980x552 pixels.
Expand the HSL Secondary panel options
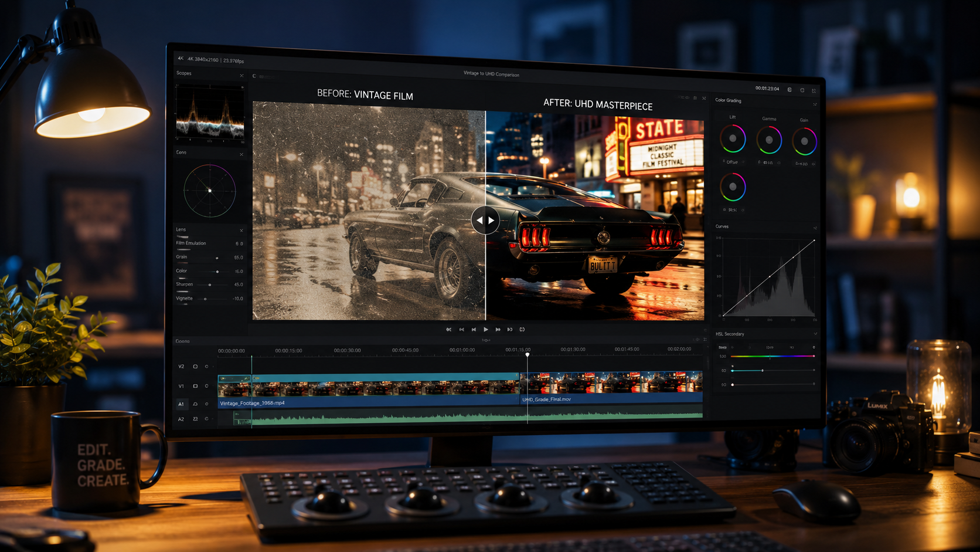pyautogui.click(x=815, y=334)
